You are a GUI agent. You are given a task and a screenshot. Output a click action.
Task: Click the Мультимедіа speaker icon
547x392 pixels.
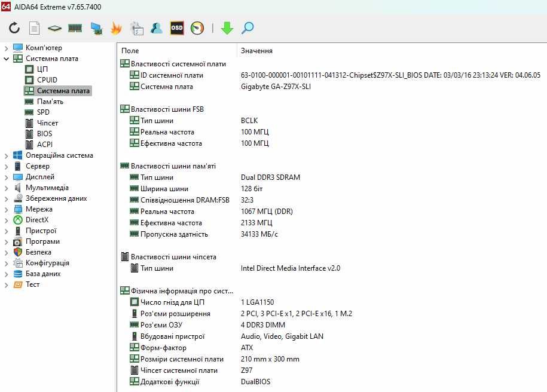tap(18, 188)
